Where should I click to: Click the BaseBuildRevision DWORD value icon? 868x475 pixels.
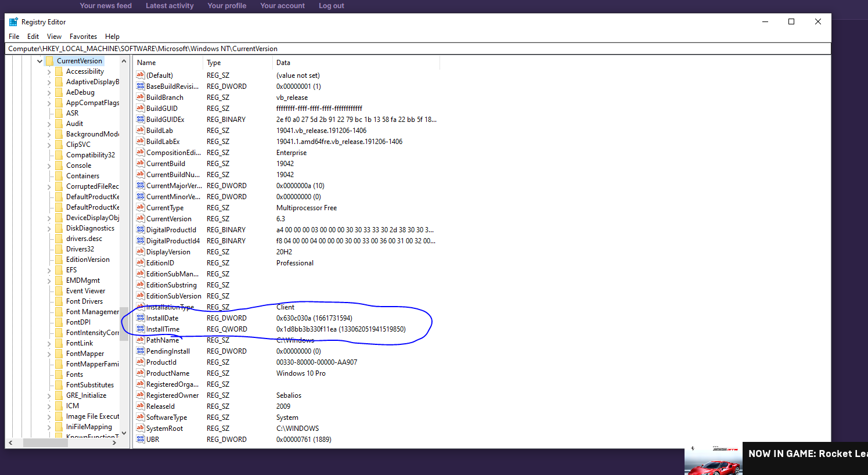tap(140, 86)
